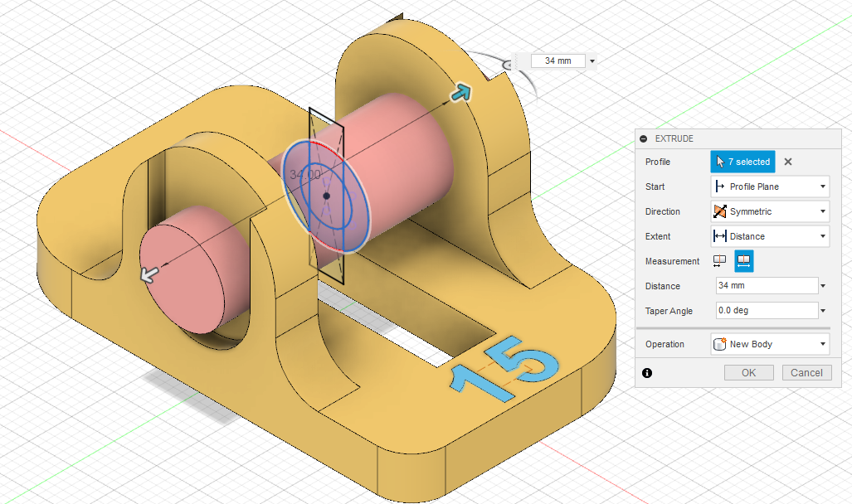Click the 7 selected Profile button
The image size is (852, 504).
742,162
